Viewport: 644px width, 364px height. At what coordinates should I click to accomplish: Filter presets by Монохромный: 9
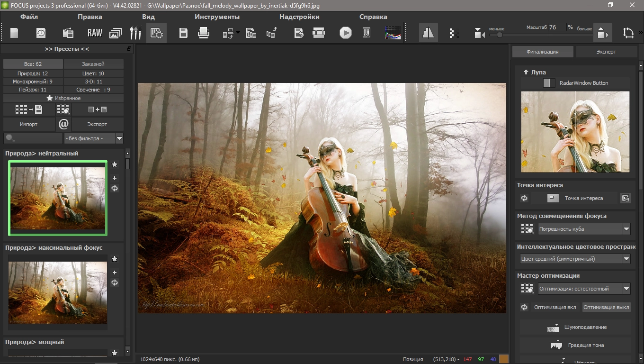(33, 82)
